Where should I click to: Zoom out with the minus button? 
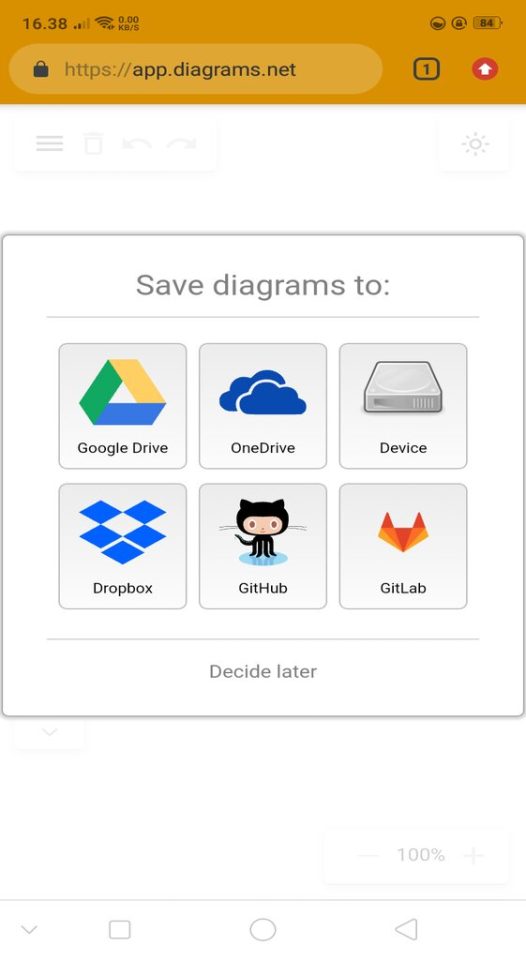(x=369, y=855)
